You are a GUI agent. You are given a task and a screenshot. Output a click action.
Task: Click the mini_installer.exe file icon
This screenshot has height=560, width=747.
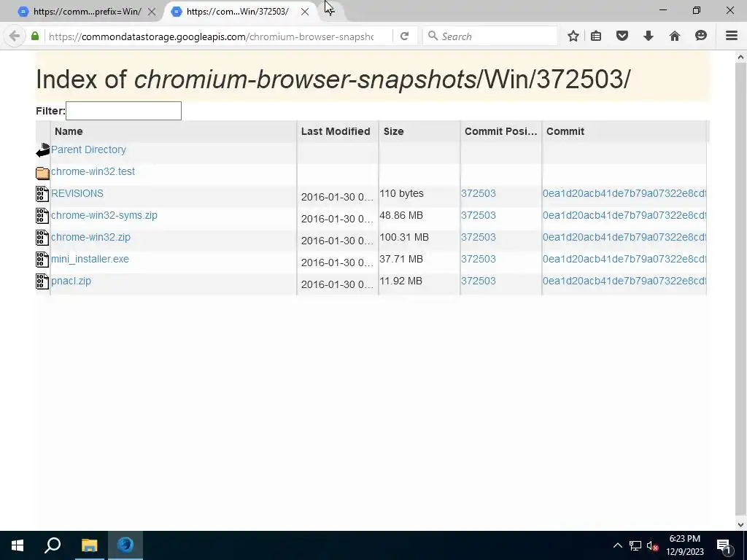(42, 260)
